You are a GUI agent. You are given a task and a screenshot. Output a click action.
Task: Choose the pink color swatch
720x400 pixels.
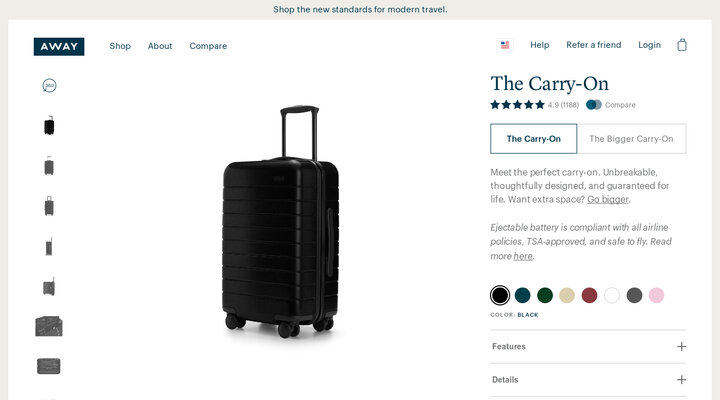pos(656,295)
